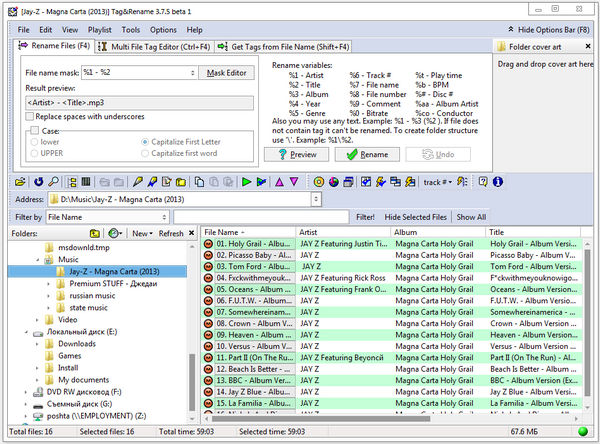The width and height of the screenshot is (600, 444).
Task: Enable Replace spaces with underscores checkbox
Action: pos(29,117)
